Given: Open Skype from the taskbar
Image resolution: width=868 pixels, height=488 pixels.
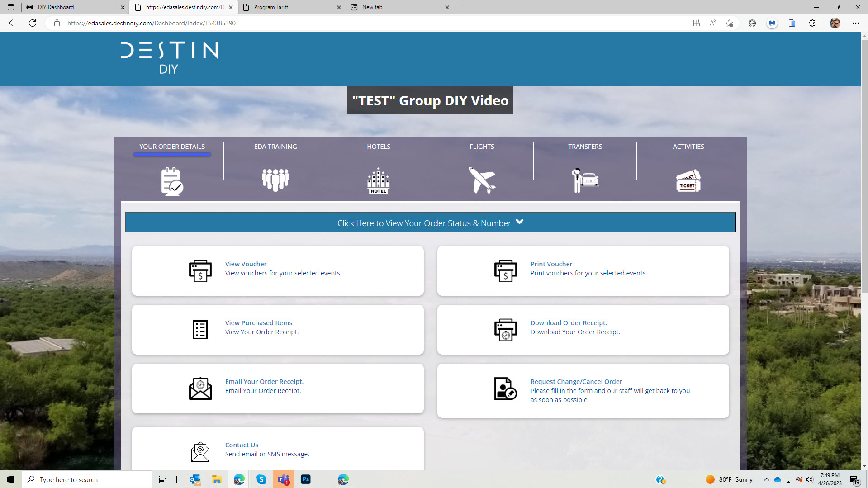Looking at the screenshot, I should [261, 479].
